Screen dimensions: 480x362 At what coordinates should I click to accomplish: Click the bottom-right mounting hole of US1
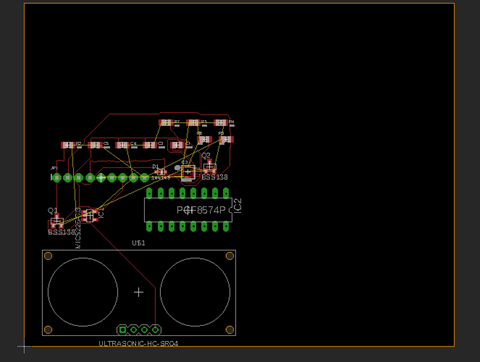(x=230, y=330)
